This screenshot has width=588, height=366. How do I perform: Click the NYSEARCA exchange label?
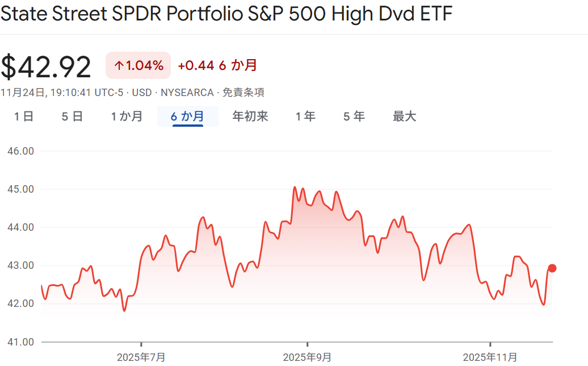pos(187,93)
